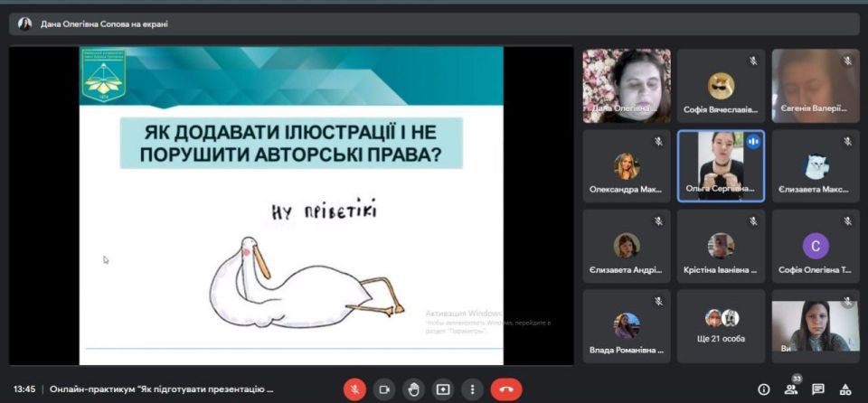Open the Activities panel icon
This screenshot has height=403, width=868.
click(845, 389)
